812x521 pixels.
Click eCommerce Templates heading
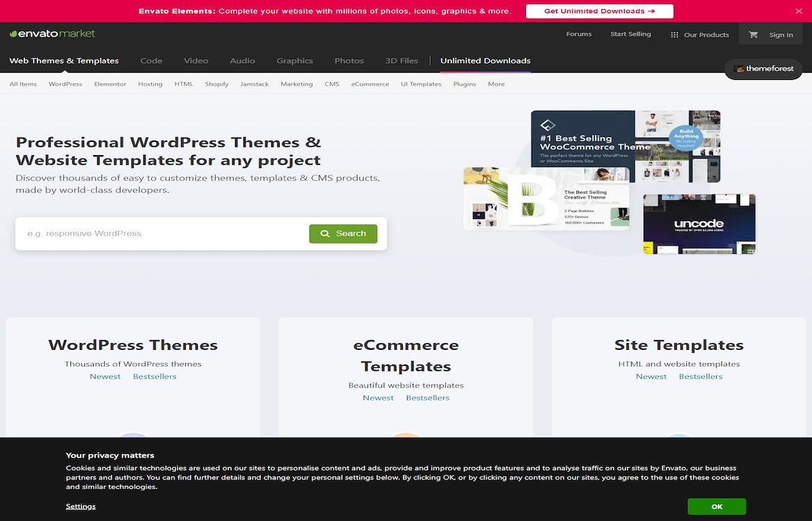(406, 355)
